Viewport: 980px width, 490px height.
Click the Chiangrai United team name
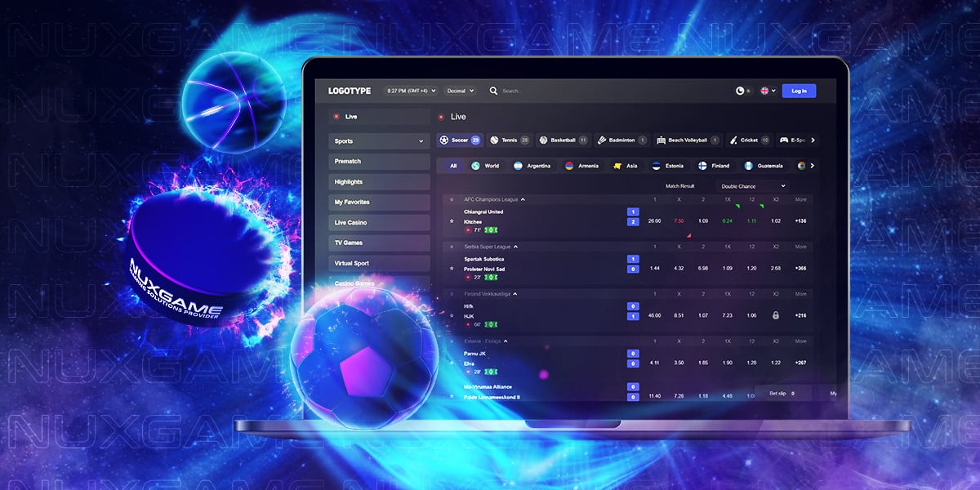pos(483,212)
